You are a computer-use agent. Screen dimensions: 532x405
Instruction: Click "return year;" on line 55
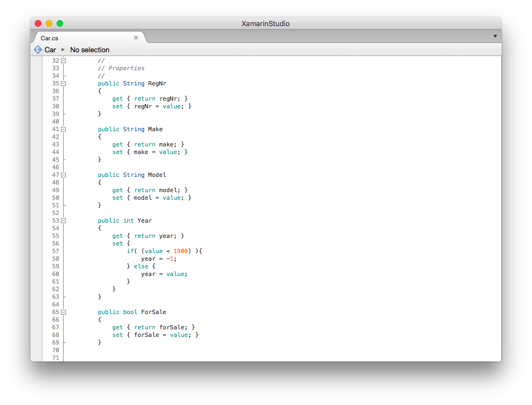pyautogui.click(x=156, y=236)
